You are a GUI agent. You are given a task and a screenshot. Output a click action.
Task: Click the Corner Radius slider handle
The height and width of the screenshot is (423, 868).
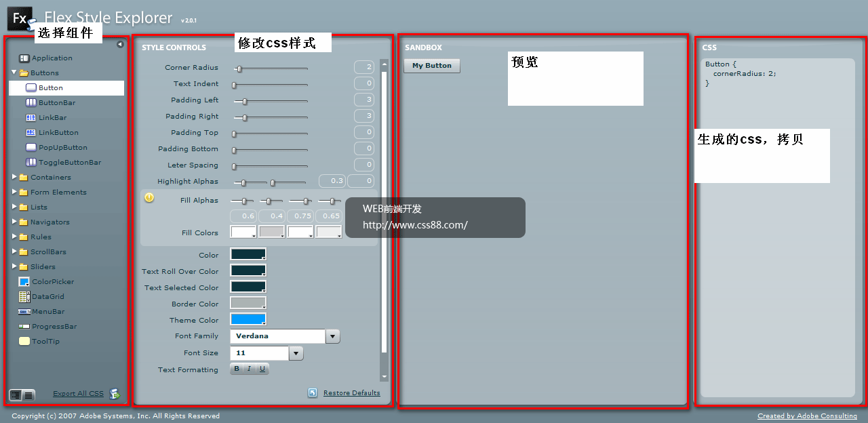coord(239,68)
